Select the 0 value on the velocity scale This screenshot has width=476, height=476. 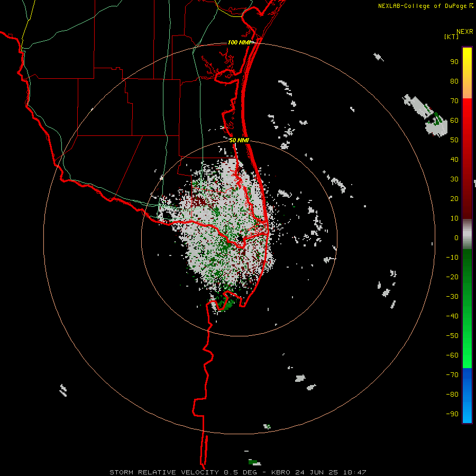point(456,237)
